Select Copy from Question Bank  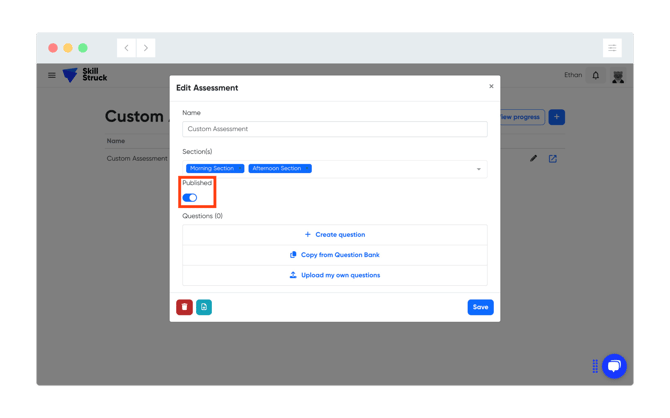click(335, 255)
